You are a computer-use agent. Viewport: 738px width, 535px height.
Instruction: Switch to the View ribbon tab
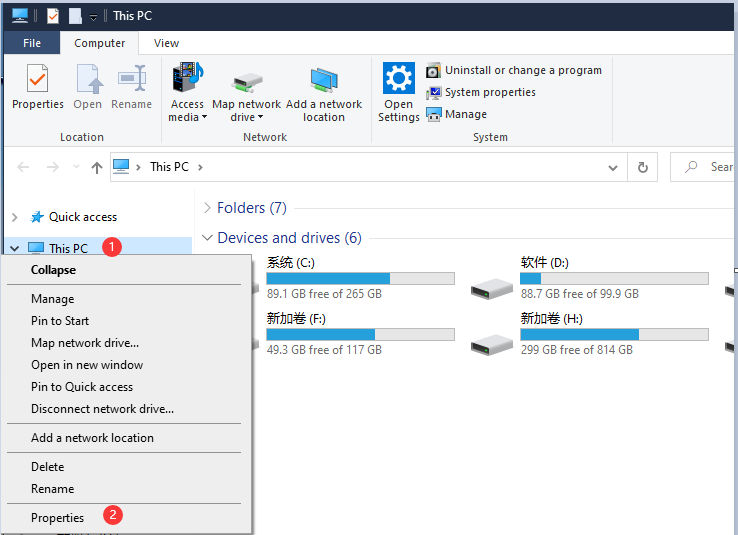(x=166, y=43)
